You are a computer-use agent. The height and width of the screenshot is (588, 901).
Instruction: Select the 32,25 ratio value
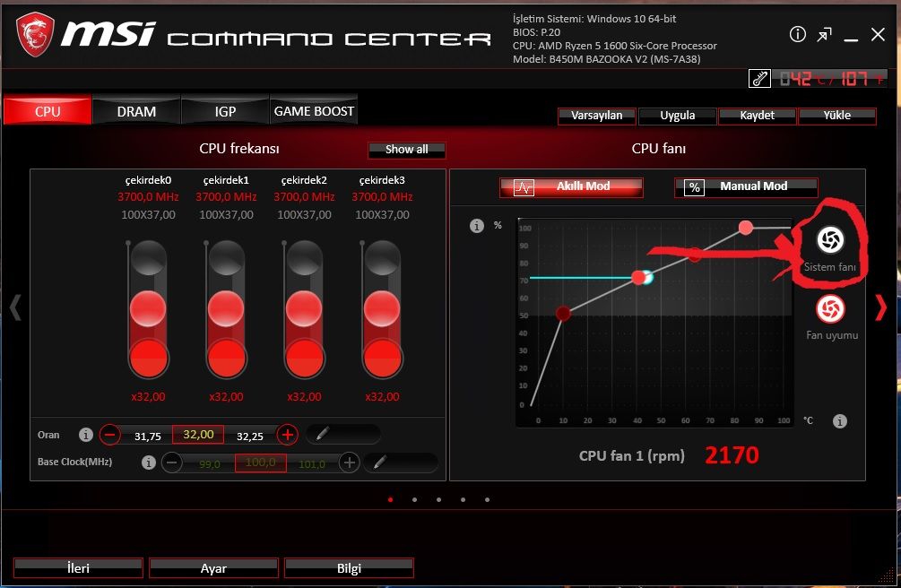(x=250, y=437)
